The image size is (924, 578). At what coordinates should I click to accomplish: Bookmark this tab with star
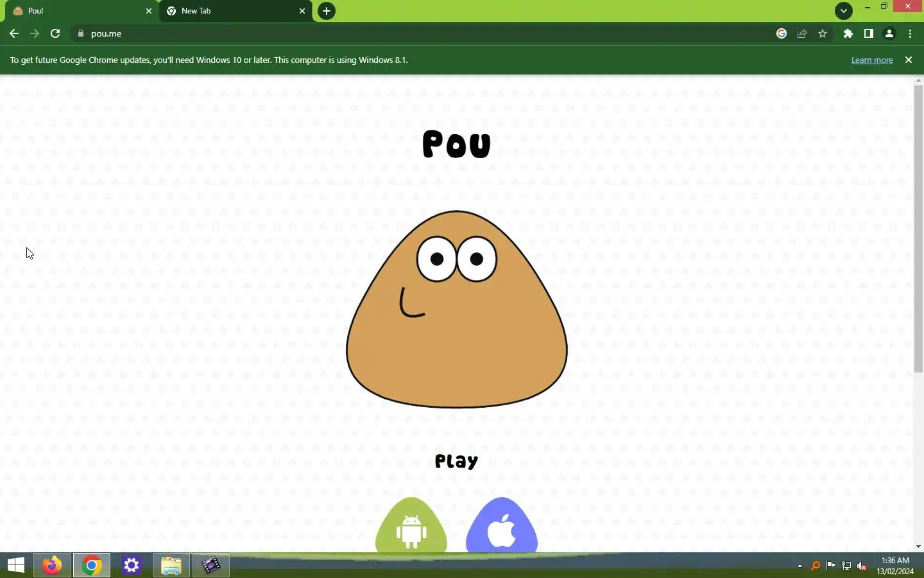coord(823,33)
